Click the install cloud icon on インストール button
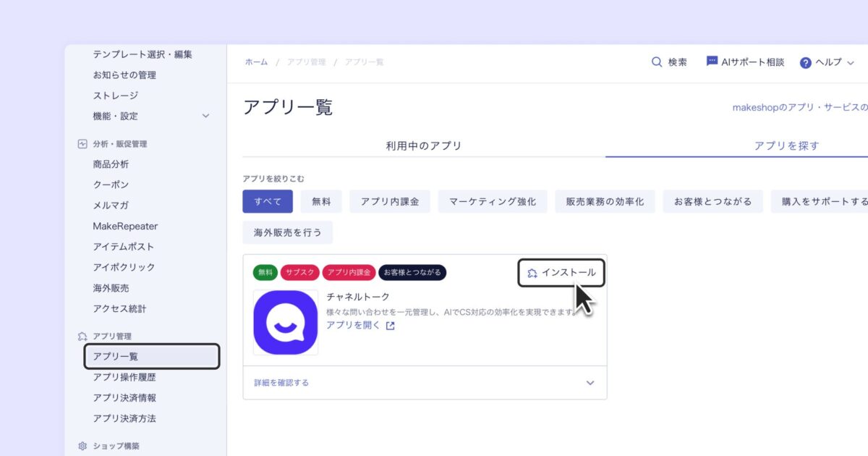 click(531, 273)
